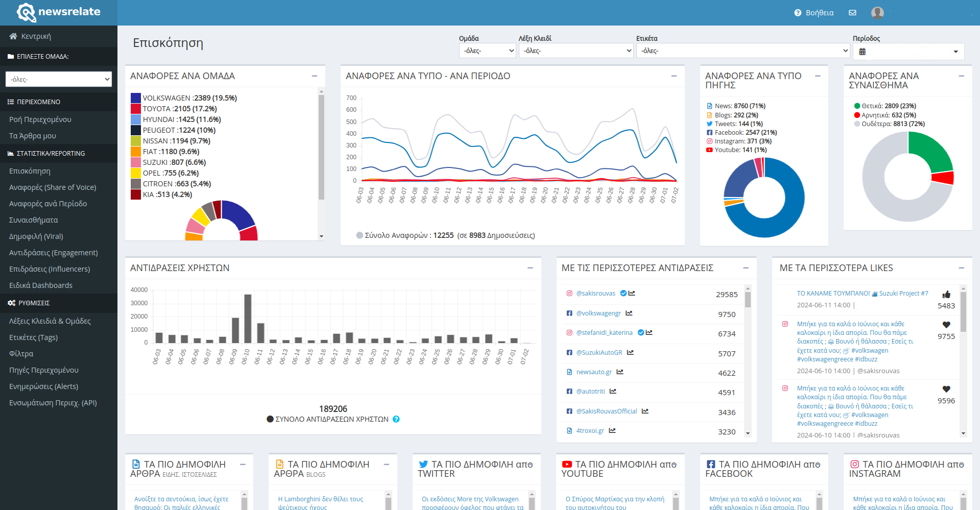The width and height of the screenshot is (980, 510).
Task: Open the Περίοδος date range picker
Action: (908, 52)
